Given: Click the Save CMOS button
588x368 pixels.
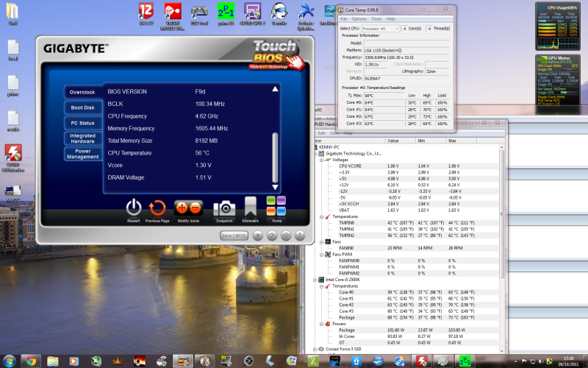Looking at the screenshot, I should pyautogui.click(x=233, y=236).
